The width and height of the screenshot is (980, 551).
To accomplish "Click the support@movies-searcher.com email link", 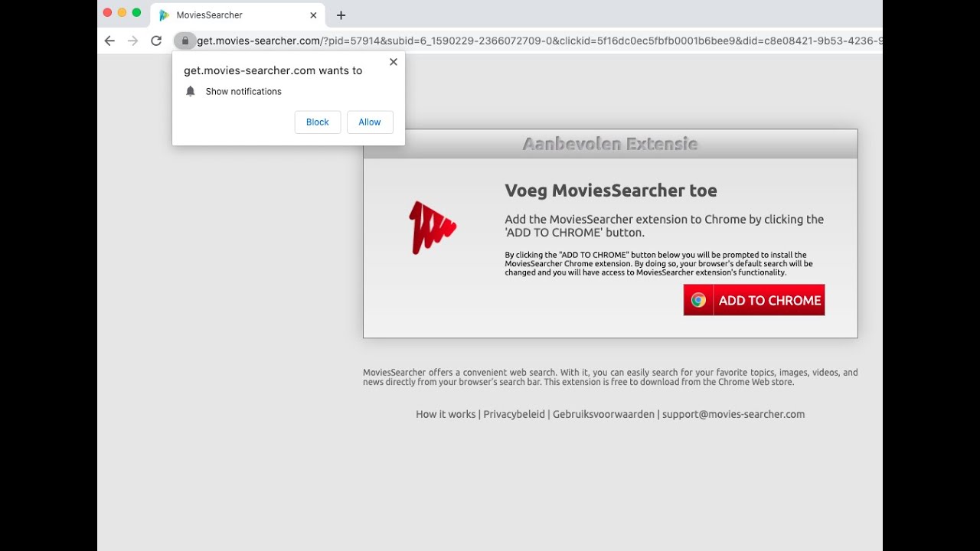I will [x=733, y=414].
